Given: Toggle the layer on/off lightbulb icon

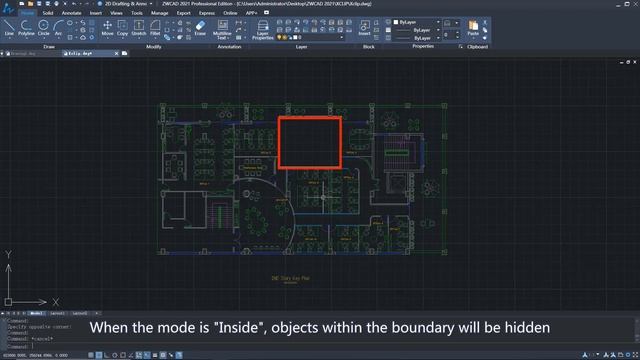Looking at the screenshot, I should click(x=279, y=37).
